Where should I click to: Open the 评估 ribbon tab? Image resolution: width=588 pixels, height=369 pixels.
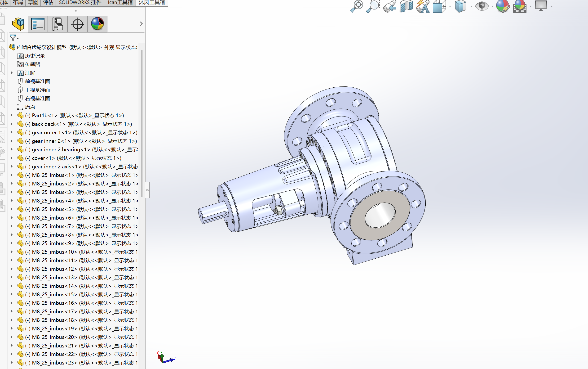48,3
